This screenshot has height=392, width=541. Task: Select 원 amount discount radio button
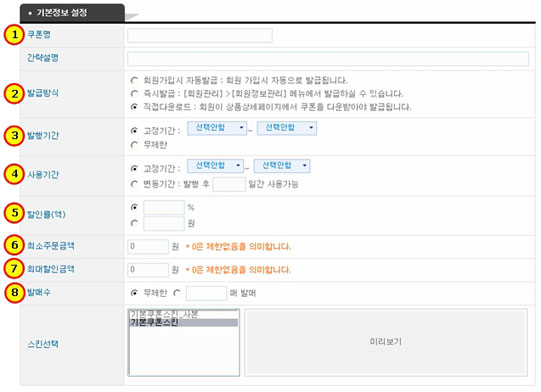pos(134,223)
